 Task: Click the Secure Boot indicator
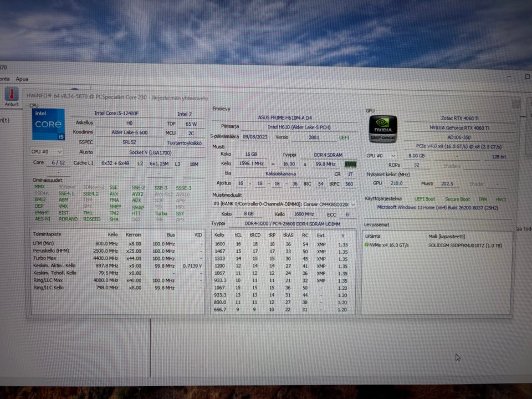point(457,199)
